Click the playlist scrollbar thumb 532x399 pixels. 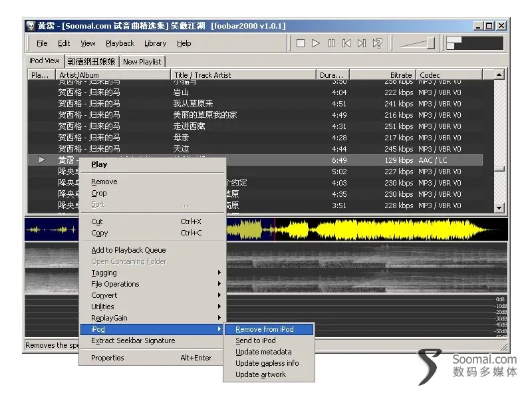(x=499, y=169)
